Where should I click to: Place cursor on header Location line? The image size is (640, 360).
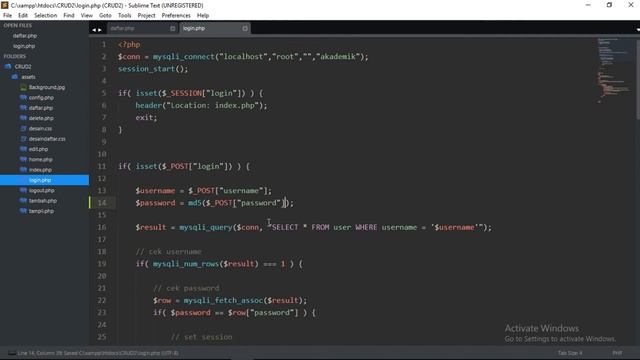tap(201, 105)
